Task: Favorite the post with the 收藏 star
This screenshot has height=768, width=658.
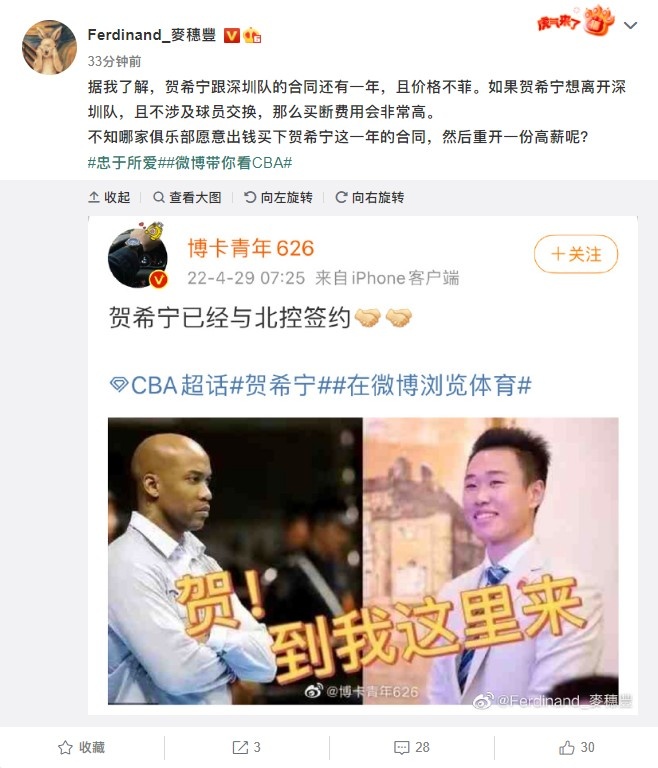Action: pyautogui.click(x=81, y=747)
